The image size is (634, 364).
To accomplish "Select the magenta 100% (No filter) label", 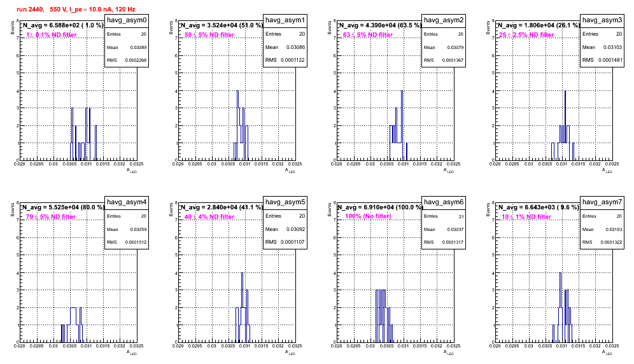I will (368, 216).
